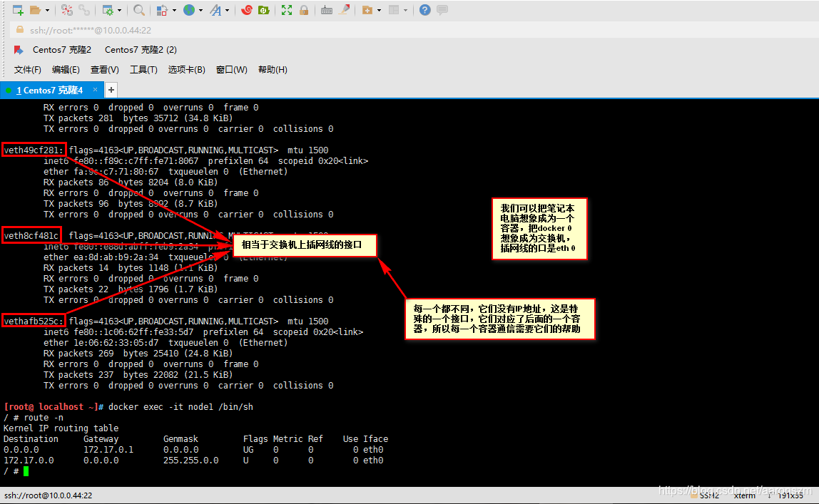The image size is (819, 504).
Task: Click the route -n command text
Action: click(x=44, y=418)
